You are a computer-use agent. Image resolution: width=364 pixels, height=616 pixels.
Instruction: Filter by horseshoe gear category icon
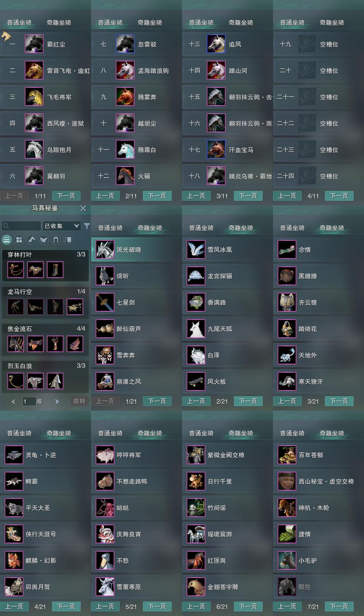[x=56, y=240]
